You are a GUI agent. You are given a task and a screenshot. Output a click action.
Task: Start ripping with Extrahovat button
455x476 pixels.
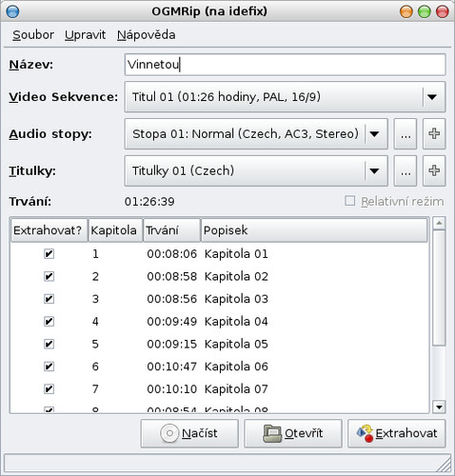point(397,433)
